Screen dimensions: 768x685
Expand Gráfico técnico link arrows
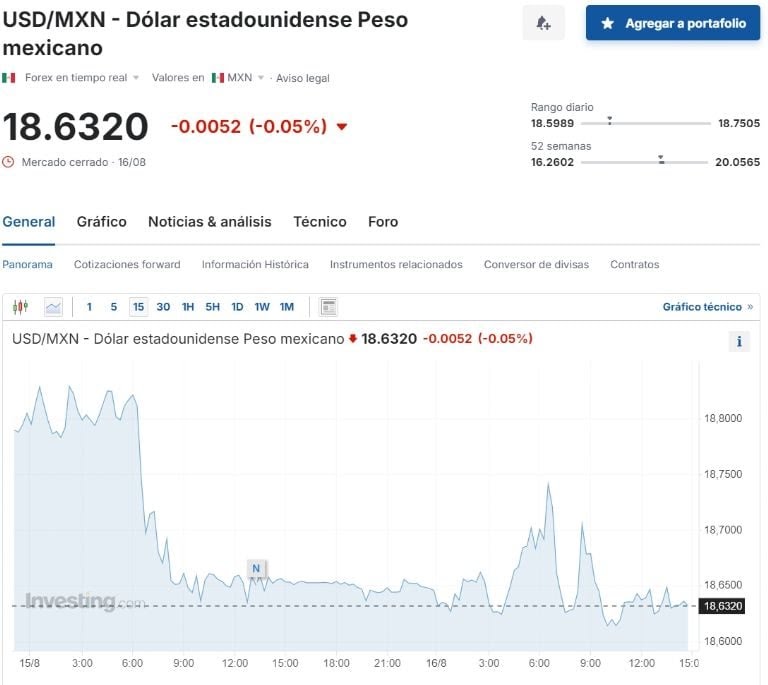pyautogui.click(x=750, y=307)
